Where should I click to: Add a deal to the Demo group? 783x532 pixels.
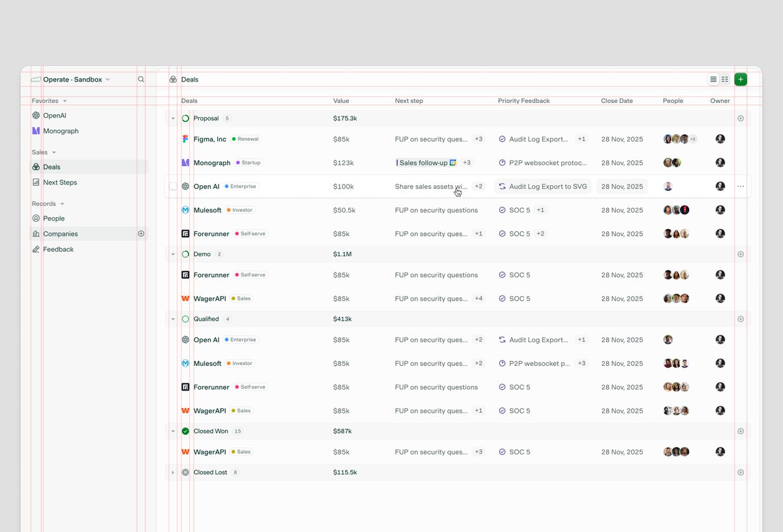pyautogui.click(x=741, y=254)
